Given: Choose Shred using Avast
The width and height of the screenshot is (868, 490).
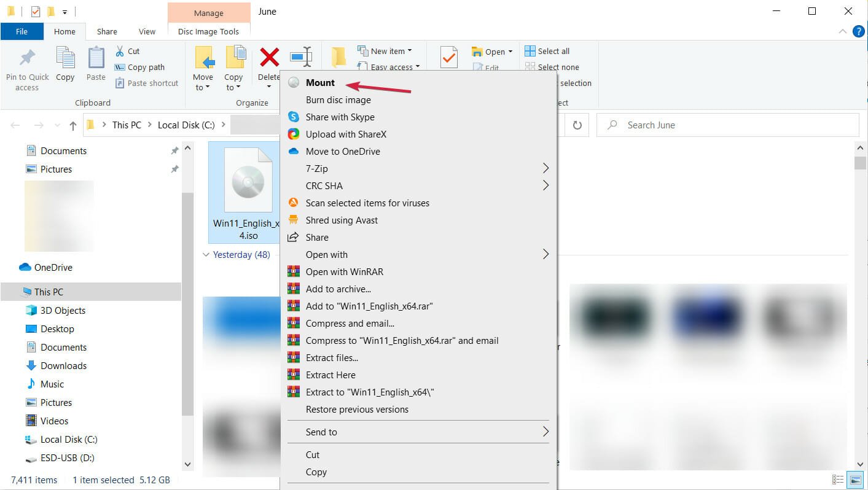Looking at the screenshot, I should coord(418,220).
